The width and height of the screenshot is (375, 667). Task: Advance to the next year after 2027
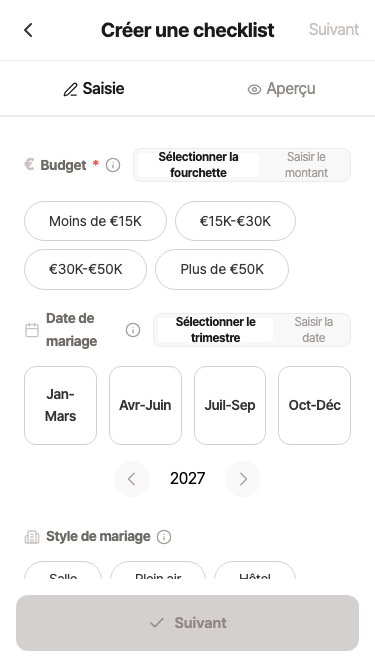pyautogui.click(x=243, y=479)
